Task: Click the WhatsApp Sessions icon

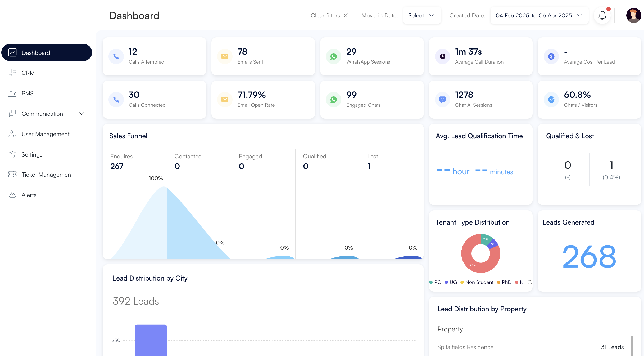Action: (334, 56)
